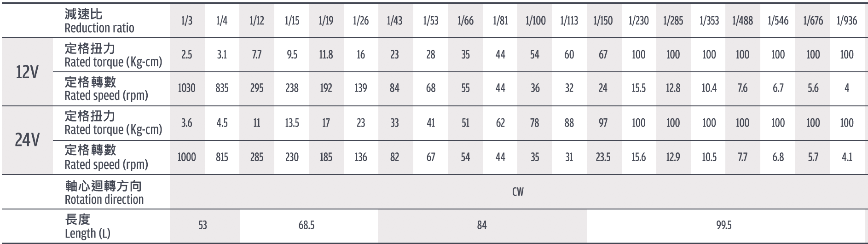Click the 1/150 reduction ratio header
Screen dimensions: 868x244
click(603, 21)
